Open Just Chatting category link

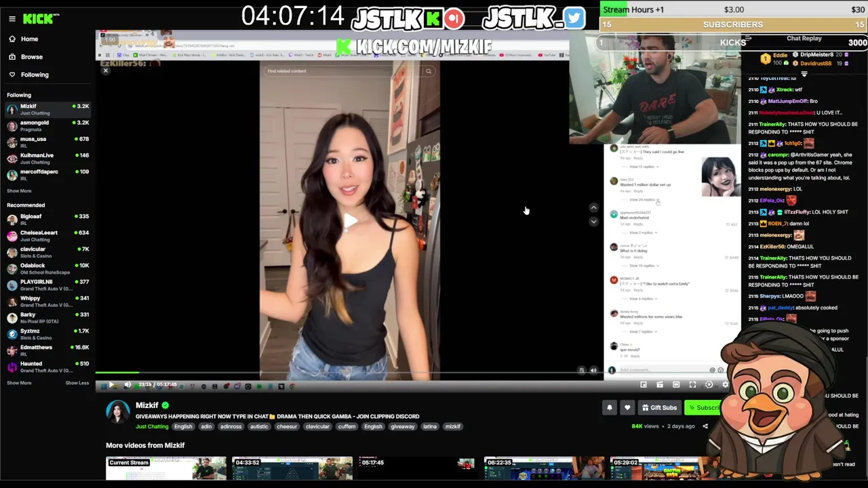(152, 426)
